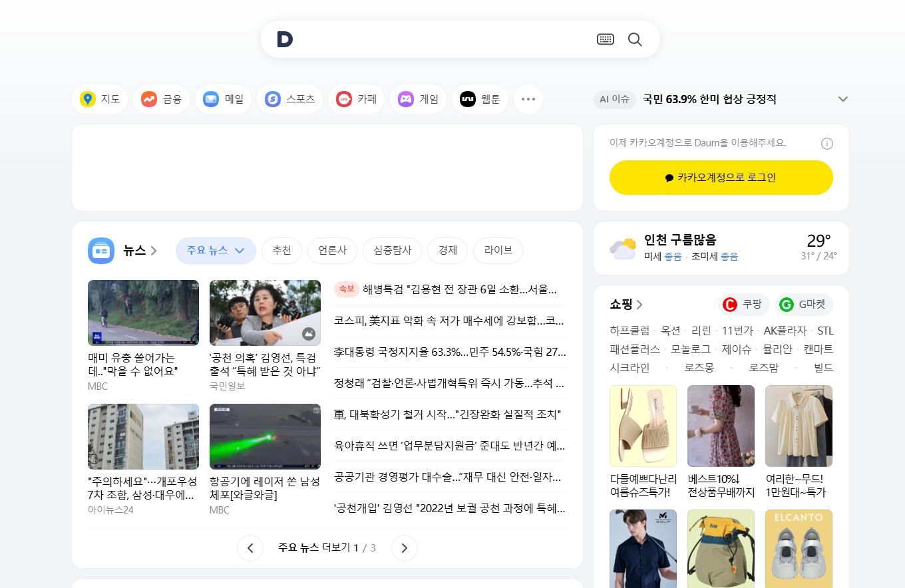Open the 쿠팡 shopping link

(744, 305)
